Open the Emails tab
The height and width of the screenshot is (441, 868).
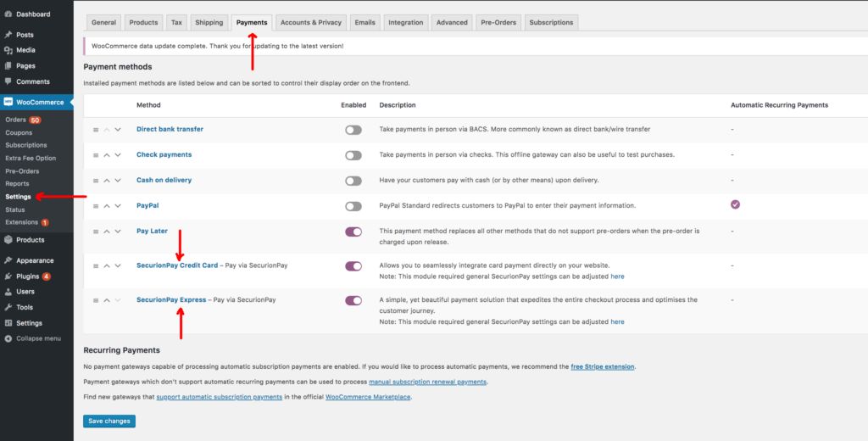tap(364, 23)
